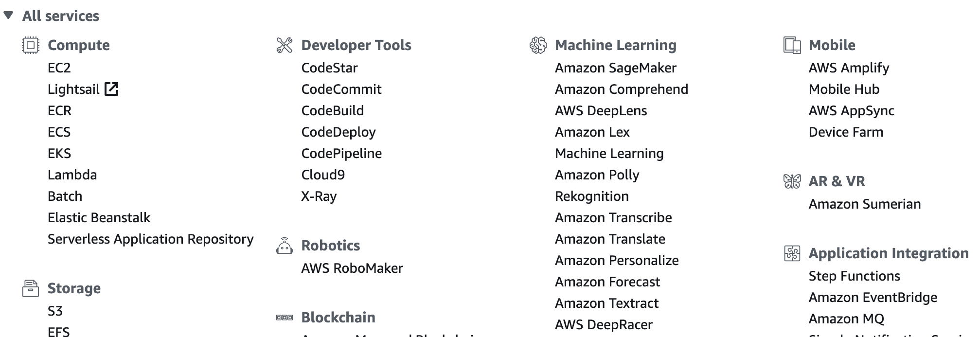This screenshot has height=337, width=980.
Task: Open the EC2 service
Action: (59, 68)
